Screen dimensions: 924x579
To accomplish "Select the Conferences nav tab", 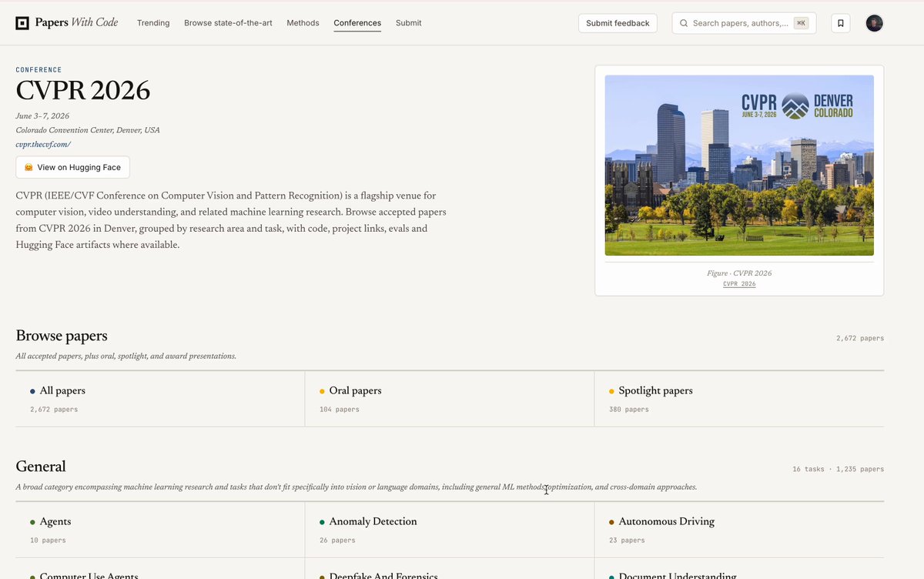I will coord(357,23).
